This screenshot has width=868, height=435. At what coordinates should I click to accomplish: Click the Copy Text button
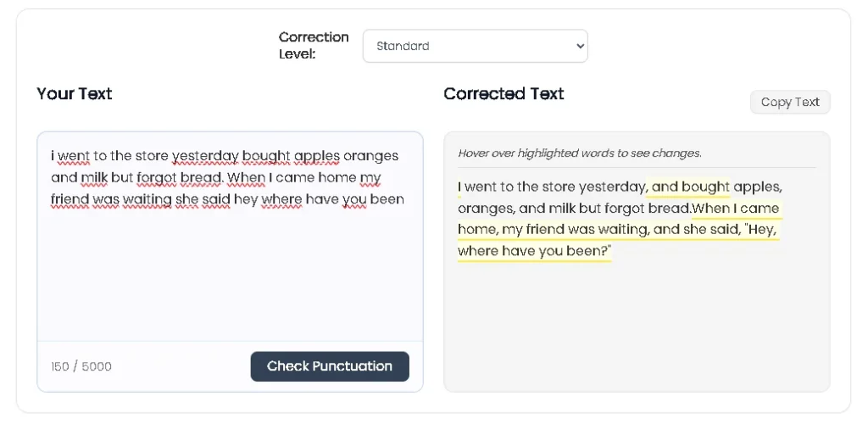pos(789,103)
